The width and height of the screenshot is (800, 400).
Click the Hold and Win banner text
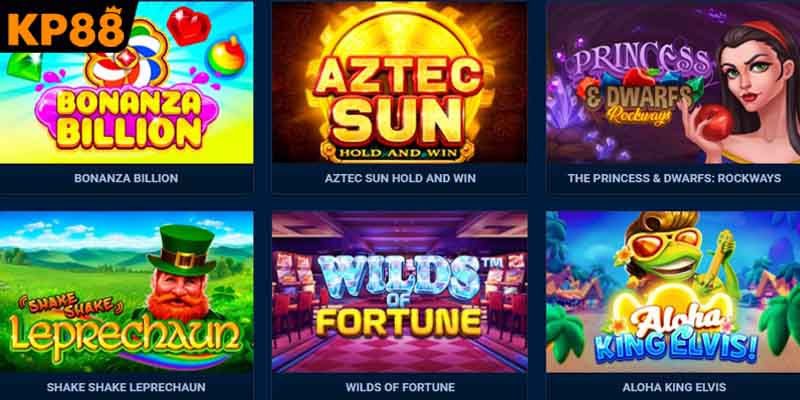pos(397,151)
